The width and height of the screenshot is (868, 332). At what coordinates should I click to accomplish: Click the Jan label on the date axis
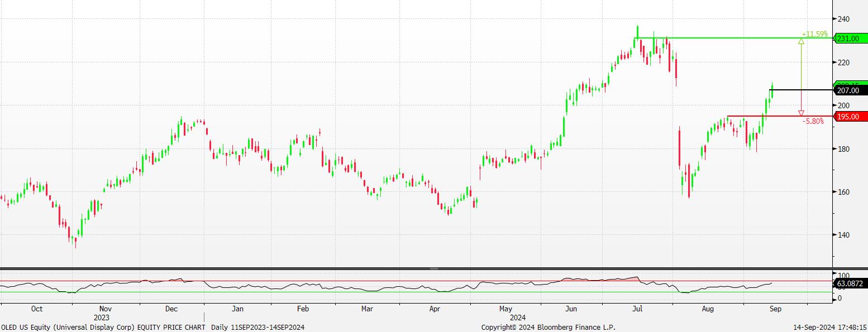(x=237, y=309)
